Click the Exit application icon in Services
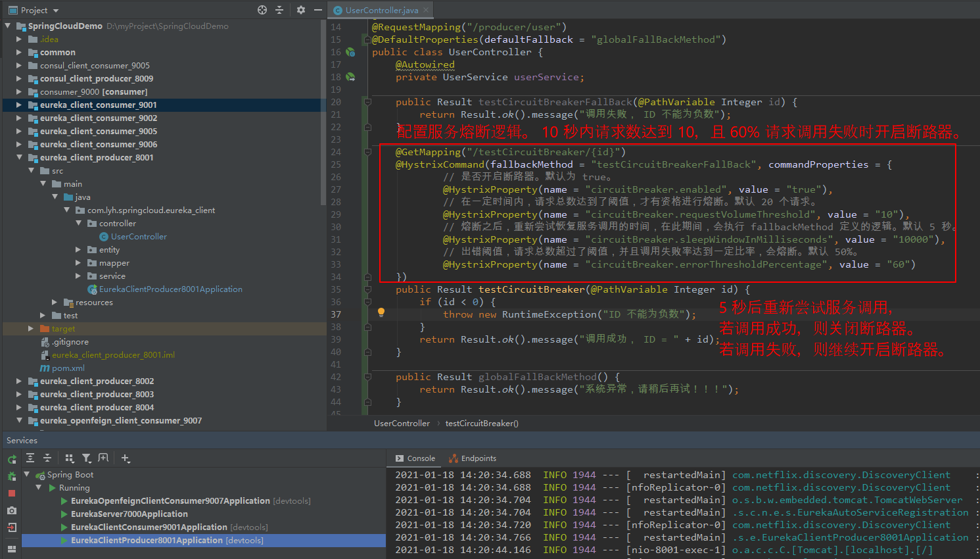This screenshot has height=559, width=980. (x=12, y=527)
